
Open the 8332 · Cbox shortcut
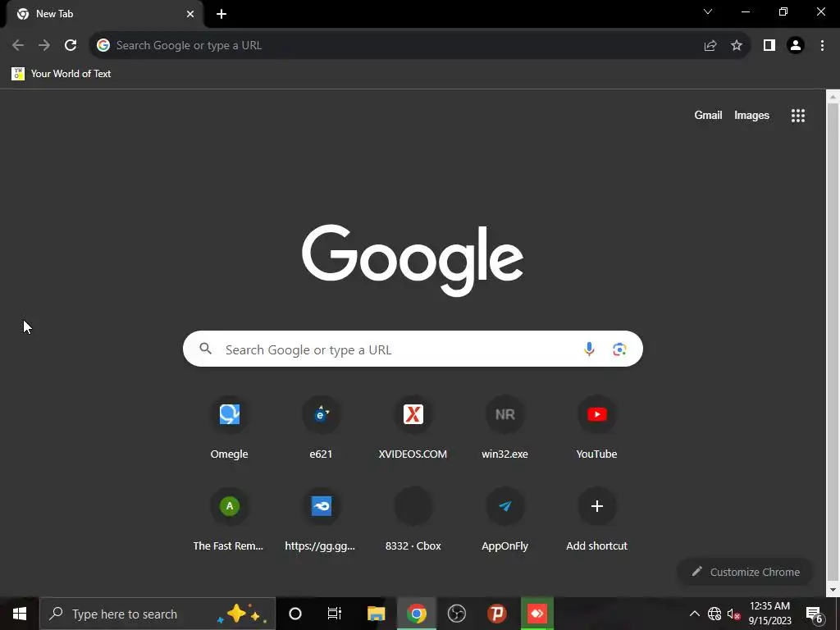(413, 519)
